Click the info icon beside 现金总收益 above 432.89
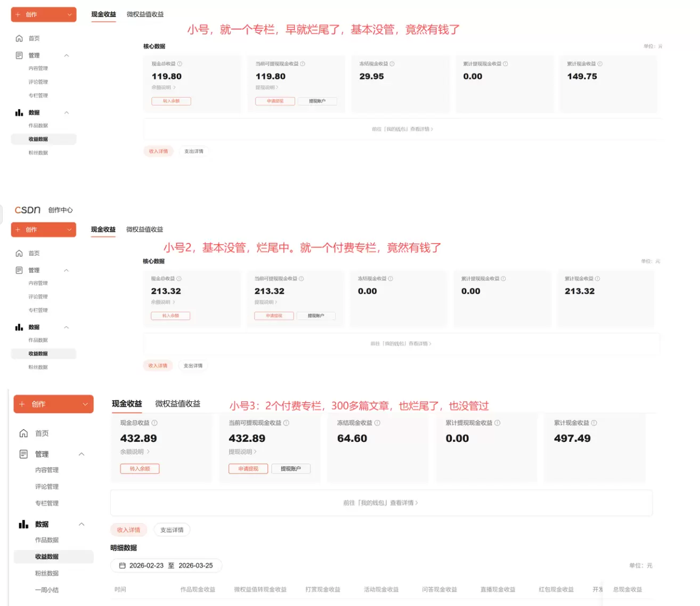Image resolution: width=700 pixels, height=606 pixels. point(154,423)
